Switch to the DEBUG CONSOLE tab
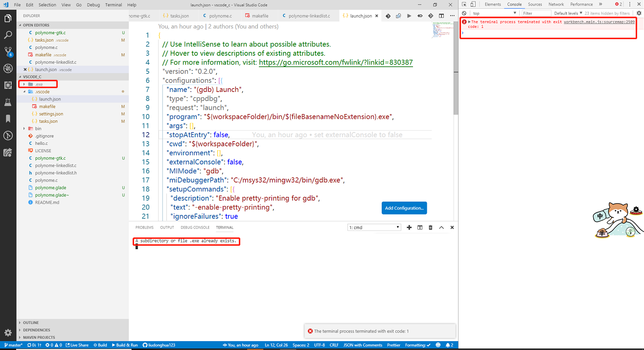Image resolution: width=644 pixels, height=350 pixels. point(195,227)
